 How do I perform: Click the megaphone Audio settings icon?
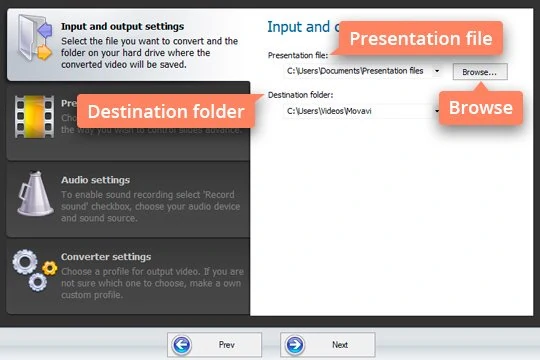click(35, 194)
